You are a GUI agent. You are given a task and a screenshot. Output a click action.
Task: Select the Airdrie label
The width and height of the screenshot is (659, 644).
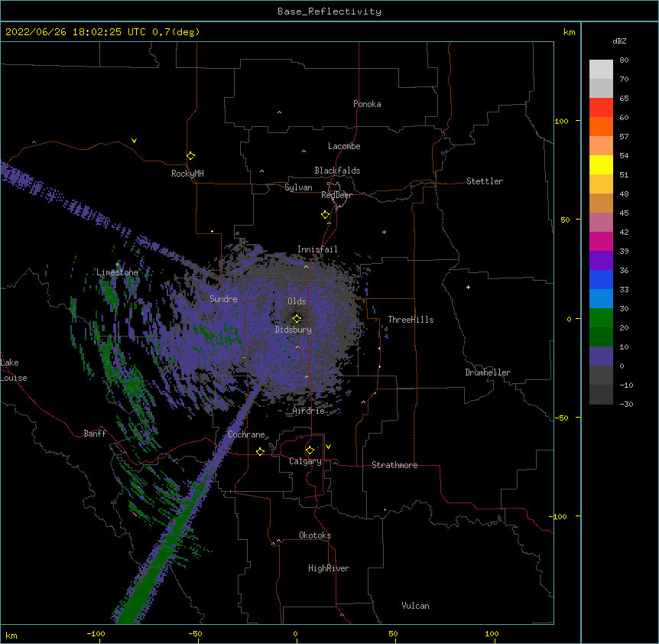pos(308,411)
